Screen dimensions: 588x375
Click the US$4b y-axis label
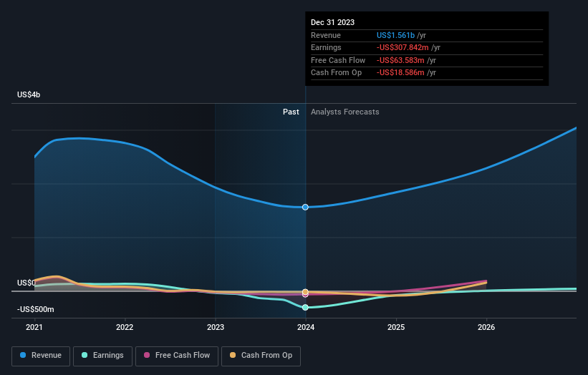click(x=29, y=94)
